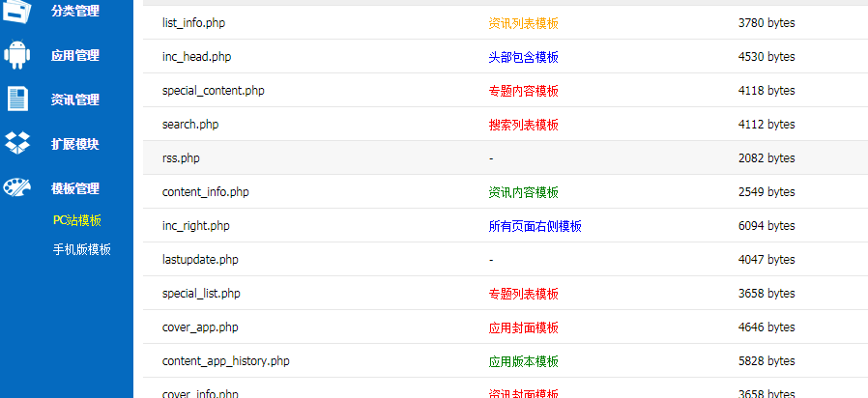Open list_info.php template file
868x398 pixels.
(x=200, y=23)
